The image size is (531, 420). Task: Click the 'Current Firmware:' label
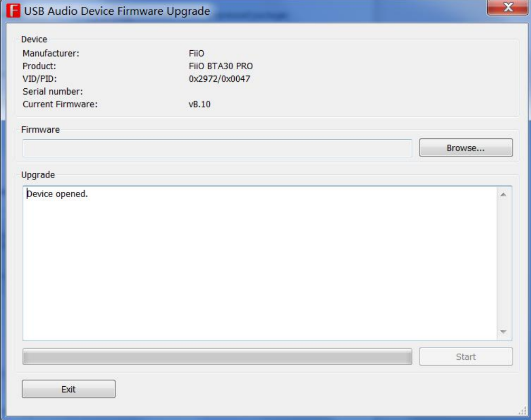tap(60, 104)
